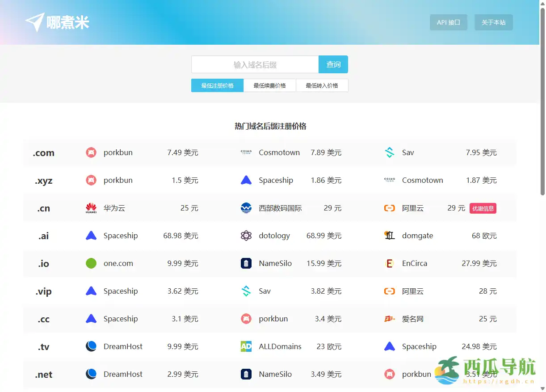
Task: Click the ALLDomains AD icon in .tv row
Action: (x=246, y=346)
